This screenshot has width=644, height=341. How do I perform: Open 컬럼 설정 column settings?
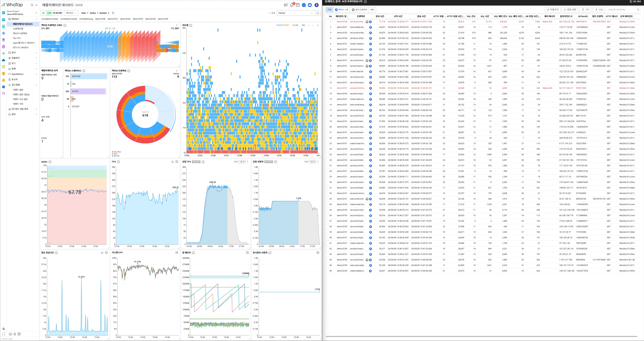[570, 10]
